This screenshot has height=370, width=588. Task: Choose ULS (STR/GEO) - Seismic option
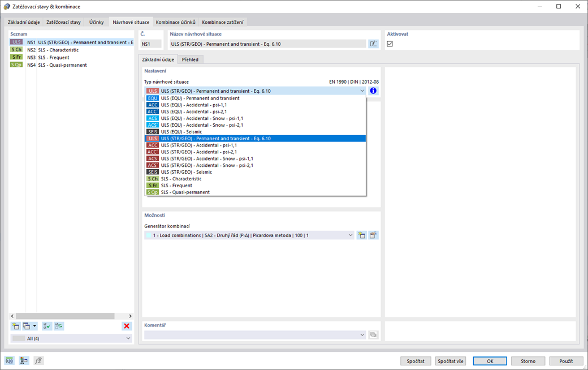(256, 172)
